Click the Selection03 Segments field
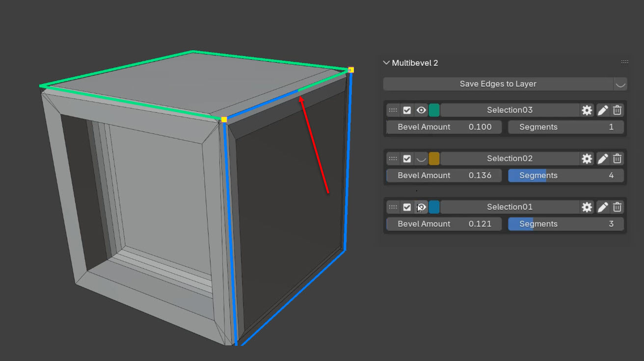 point(566,127)
